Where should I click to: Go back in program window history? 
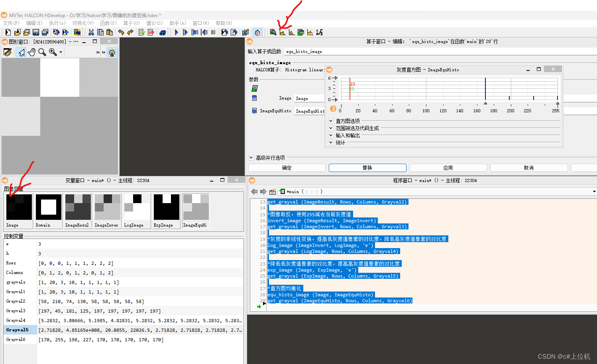click(x=254, y=192)
